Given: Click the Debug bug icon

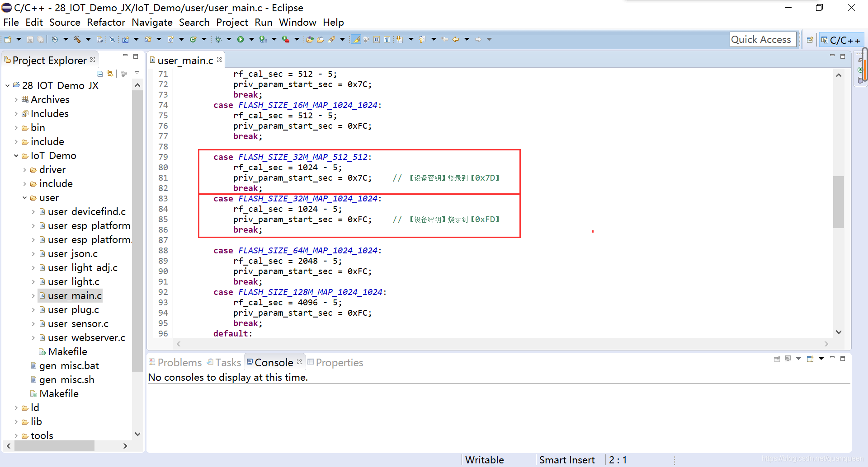Looking at the screenshot, I should (x=218, y=40).
